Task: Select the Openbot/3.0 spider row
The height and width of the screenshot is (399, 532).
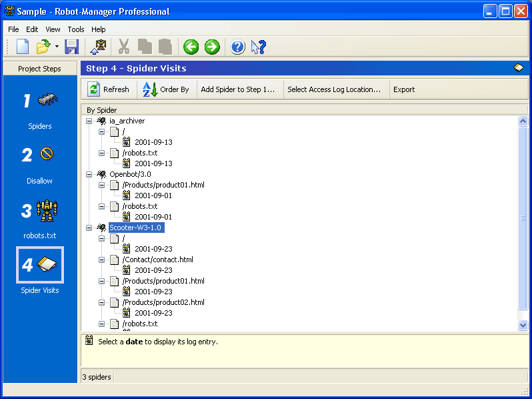Action: (130, 174)
